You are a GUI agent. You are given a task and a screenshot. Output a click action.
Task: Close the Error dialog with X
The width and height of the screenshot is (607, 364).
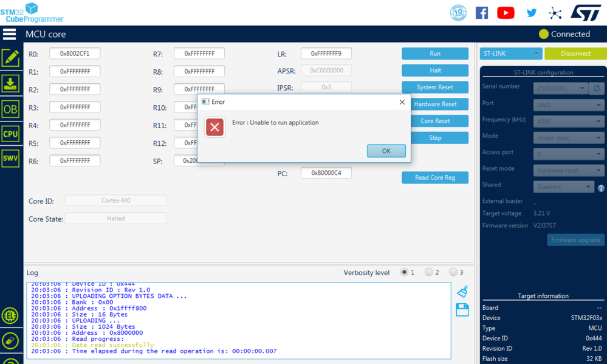pos(402,102)
